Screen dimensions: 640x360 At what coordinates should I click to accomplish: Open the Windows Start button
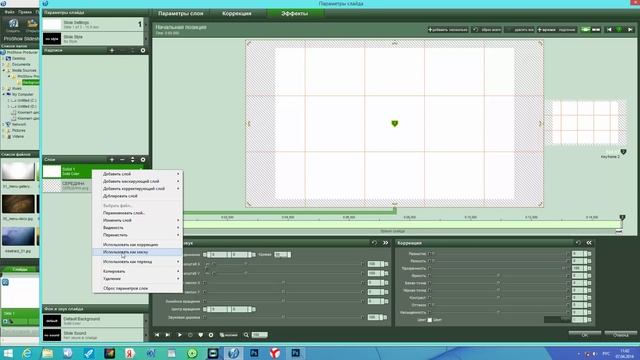pos(8,353)
